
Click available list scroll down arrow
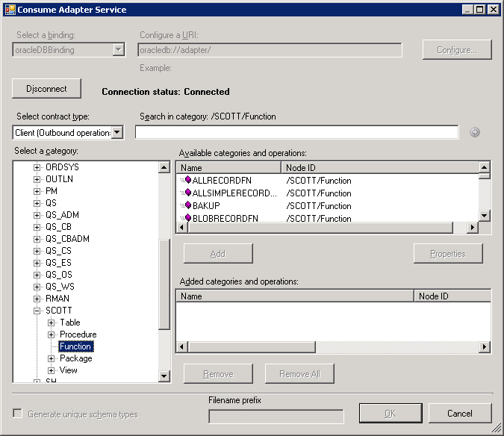(484, 215)
